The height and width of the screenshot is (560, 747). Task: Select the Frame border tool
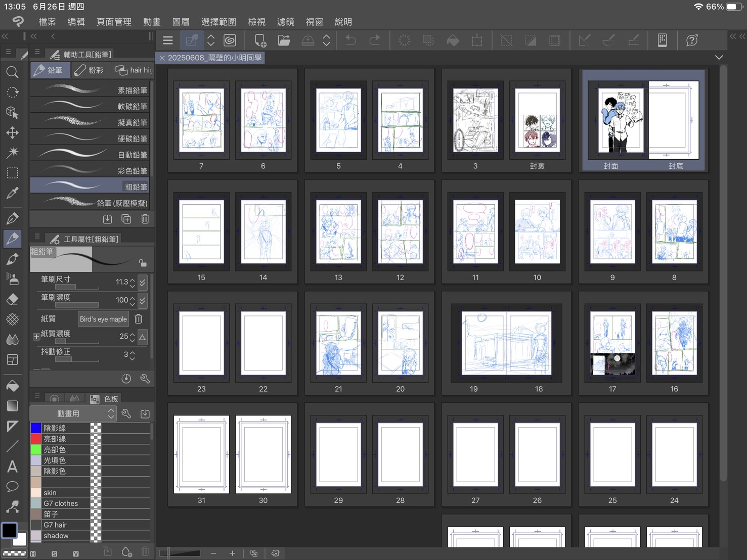(x=12, y=359)
